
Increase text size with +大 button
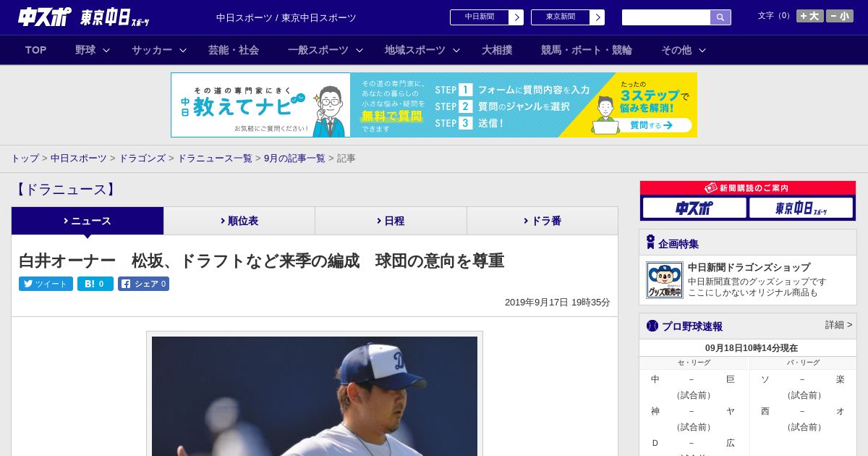pyautogui.click(x=809, y=16)
